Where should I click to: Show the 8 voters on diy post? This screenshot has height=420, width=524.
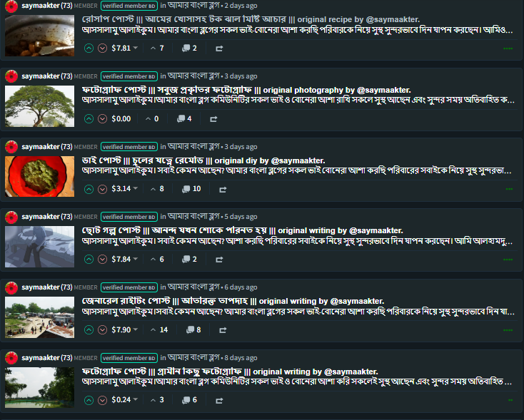point(157,189)
